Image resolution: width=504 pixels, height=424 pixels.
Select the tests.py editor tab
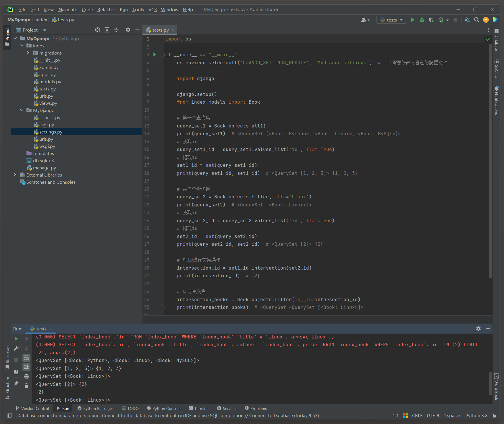click(x=160, y=30)
